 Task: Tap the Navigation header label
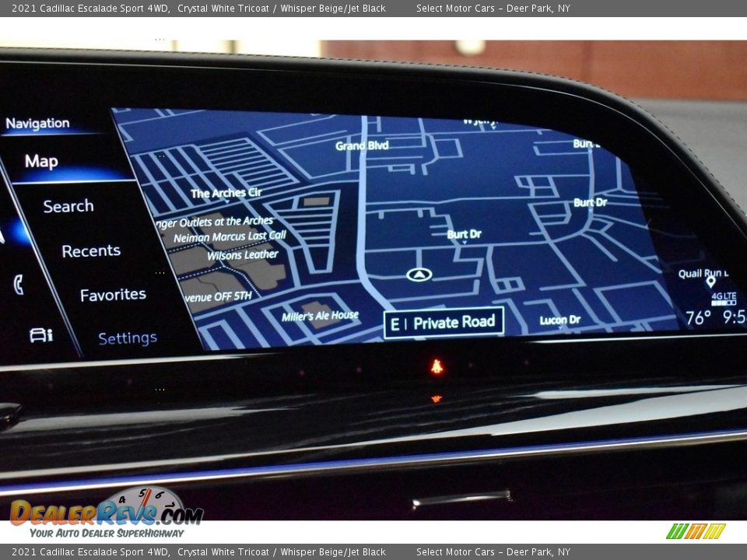coord(37,124)
